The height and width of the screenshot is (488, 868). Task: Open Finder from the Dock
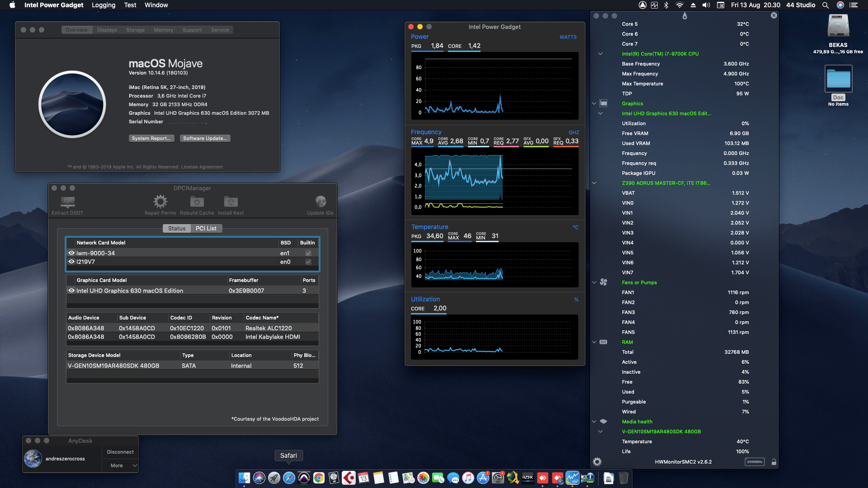(244, 478)
